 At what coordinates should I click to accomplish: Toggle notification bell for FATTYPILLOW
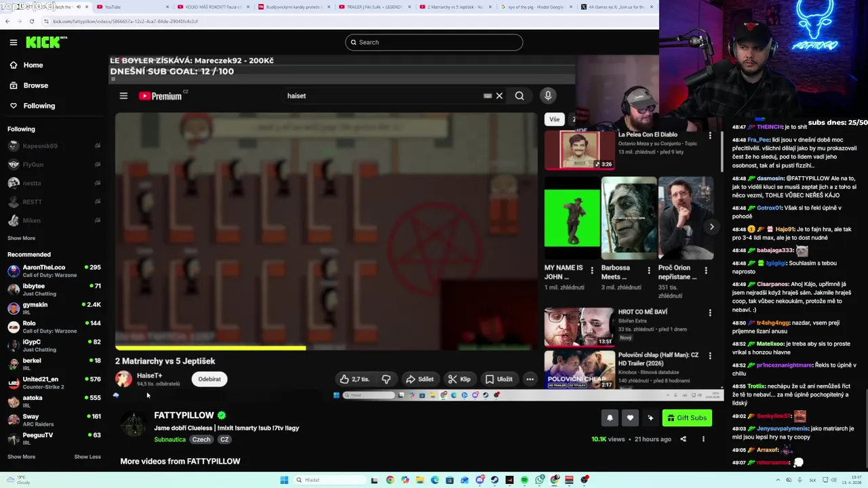click(x=610, y=418)
